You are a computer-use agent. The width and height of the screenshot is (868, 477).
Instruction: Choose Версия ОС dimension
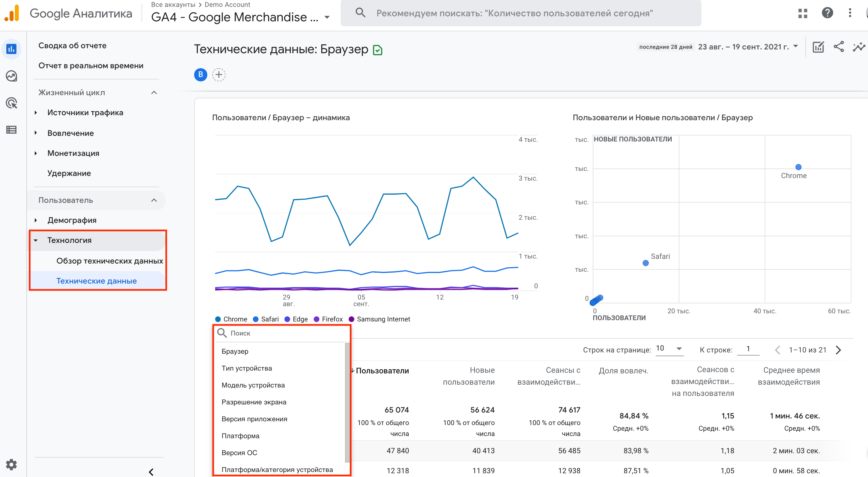point(239,453)
